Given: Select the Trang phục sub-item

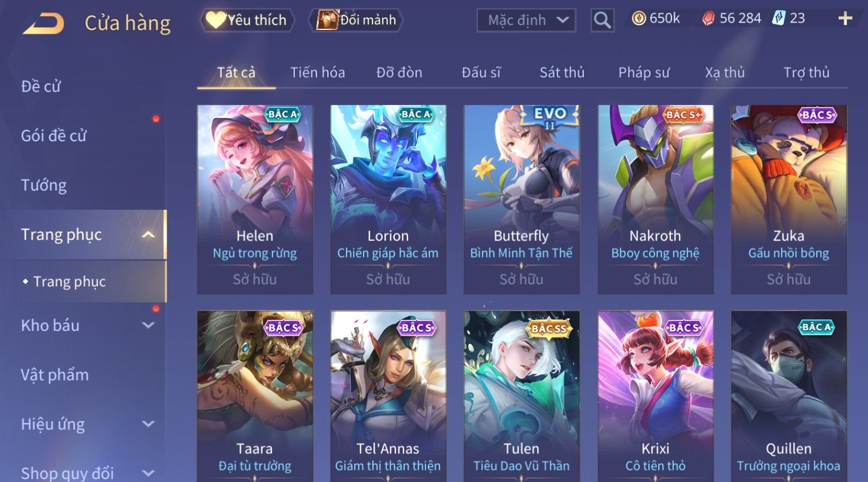Looking at the screenshot, I should point(69,281).
